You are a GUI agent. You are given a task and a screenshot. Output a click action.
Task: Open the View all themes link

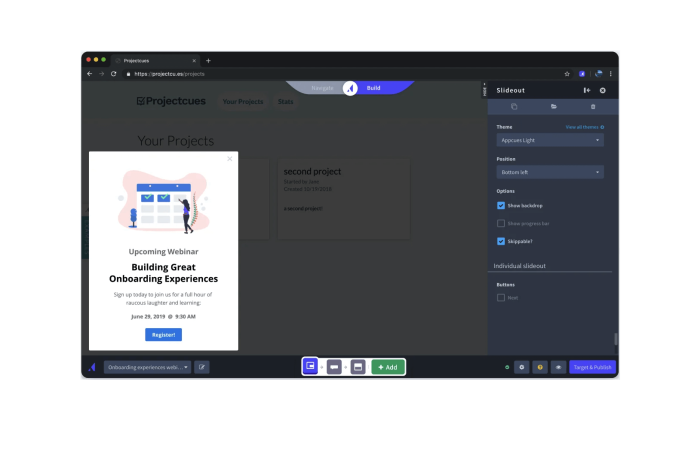pyautogui.click(x=584, y=127)
